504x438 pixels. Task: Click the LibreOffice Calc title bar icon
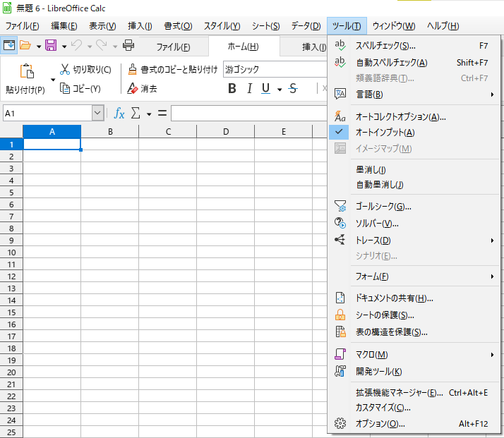7,8
